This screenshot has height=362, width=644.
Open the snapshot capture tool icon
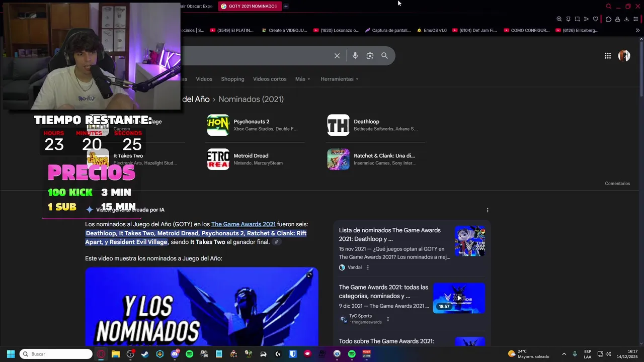coord(577,19)
